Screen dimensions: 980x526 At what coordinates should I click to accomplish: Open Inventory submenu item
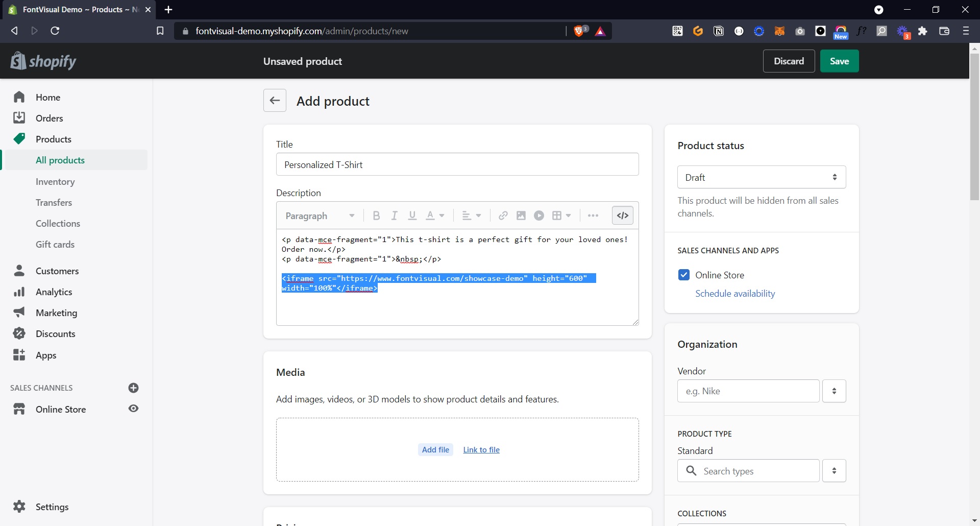(55, 181)
